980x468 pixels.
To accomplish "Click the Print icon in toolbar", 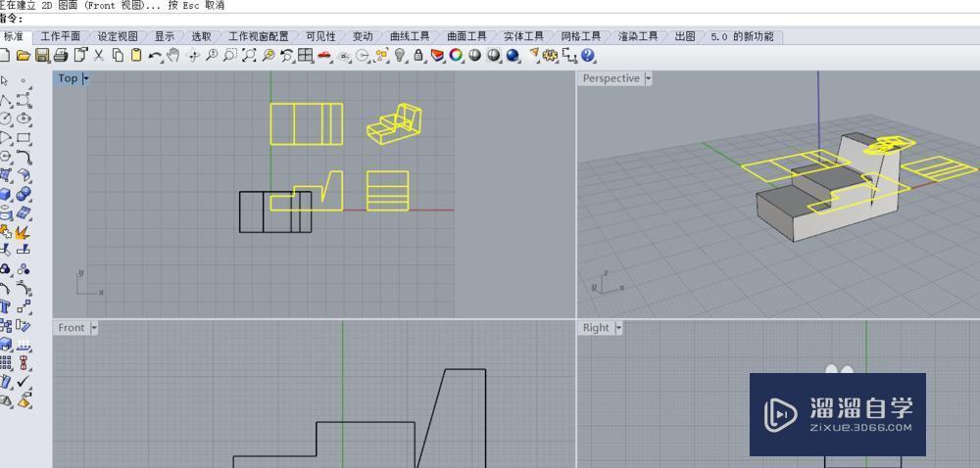I will click(61, 56).
